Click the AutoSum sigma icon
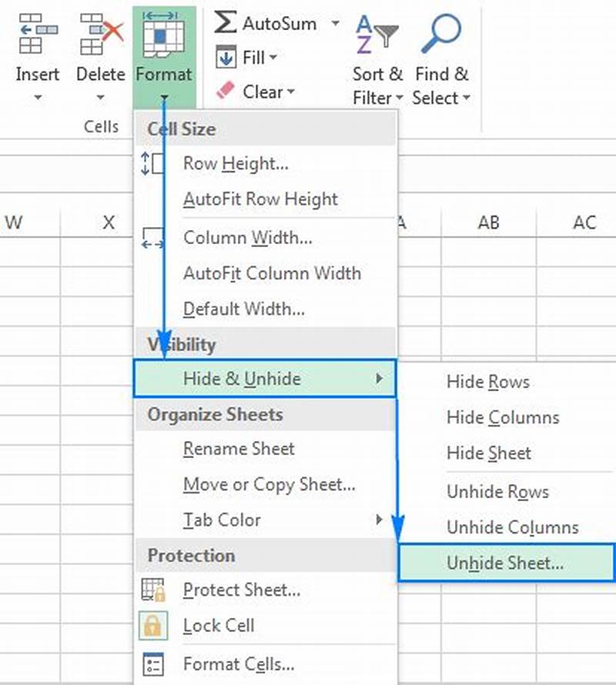 (x=224, y=23)
